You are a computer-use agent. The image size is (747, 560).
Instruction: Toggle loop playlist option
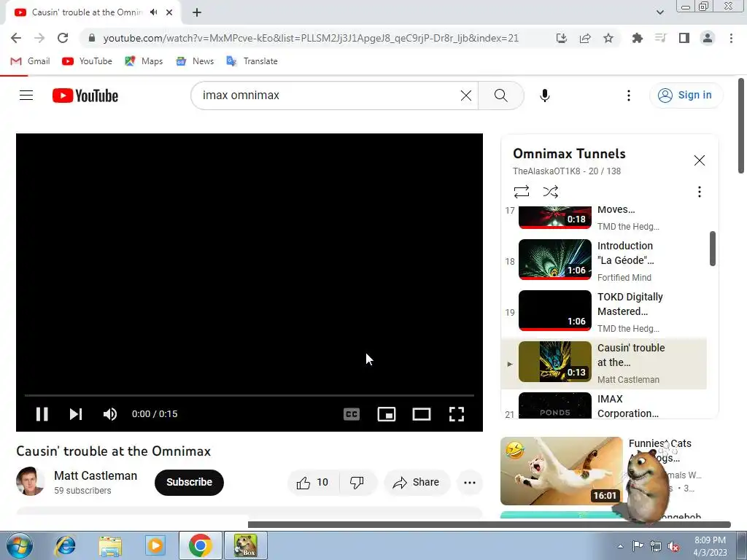(x=521, y=192)
